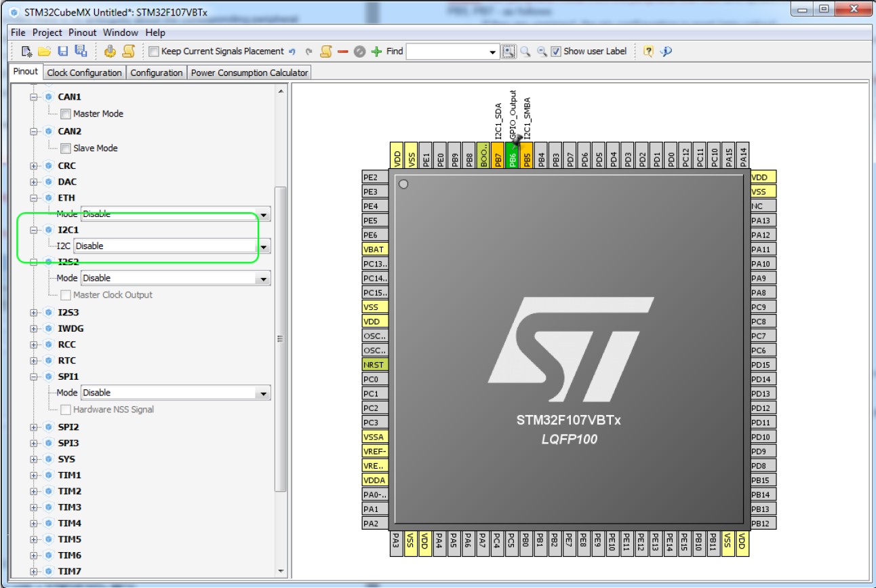Open the Find combo box arrow

pyautogui.click(x=494, y=52)
